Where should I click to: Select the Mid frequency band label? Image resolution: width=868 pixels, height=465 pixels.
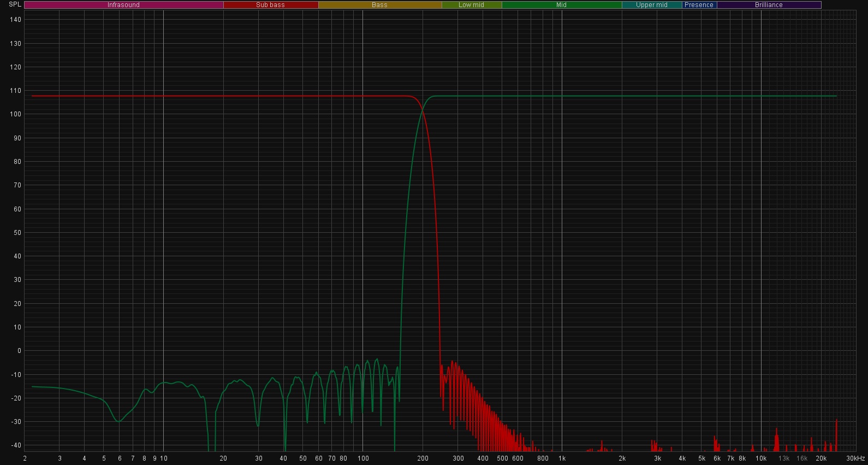(x=561, y=5)
